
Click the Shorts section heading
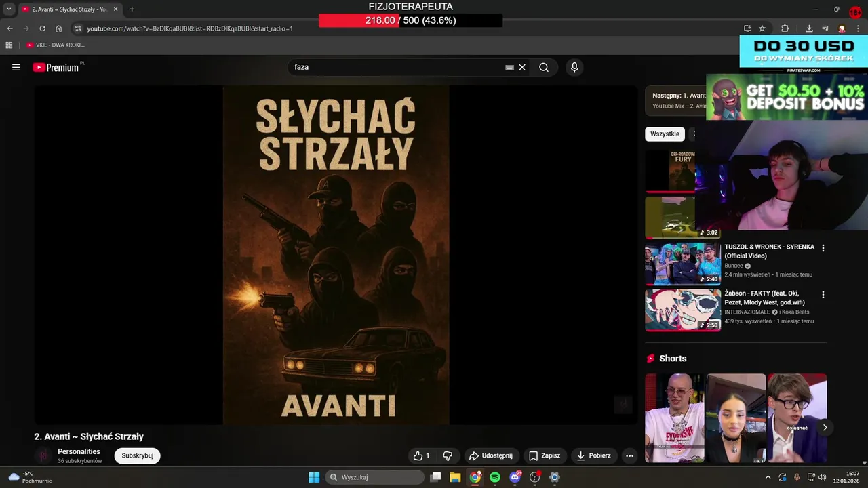pos(673,359)
